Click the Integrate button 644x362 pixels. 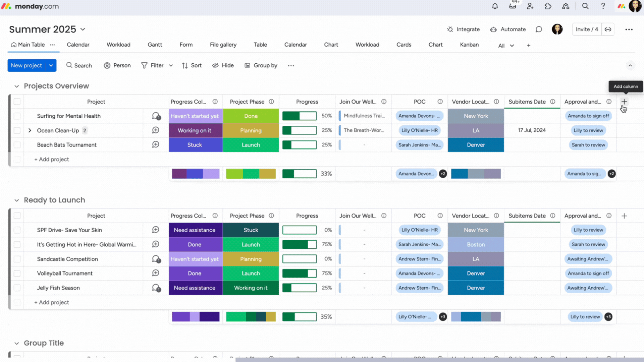pyautogui.click(x=463, y=29)
